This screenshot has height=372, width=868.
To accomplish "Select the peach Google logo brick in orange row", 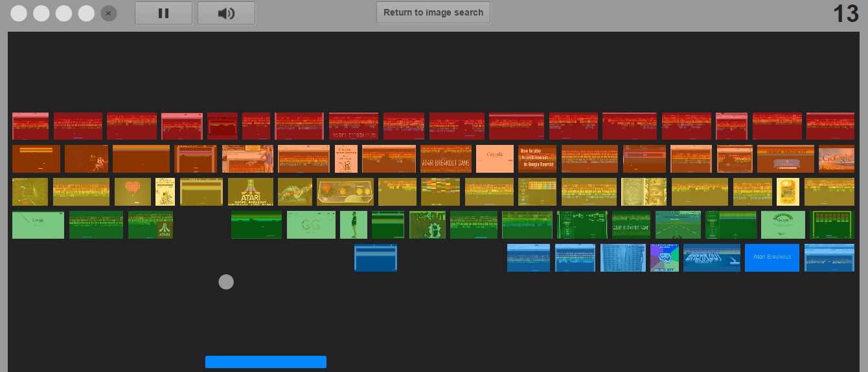I will pos(495,159).
